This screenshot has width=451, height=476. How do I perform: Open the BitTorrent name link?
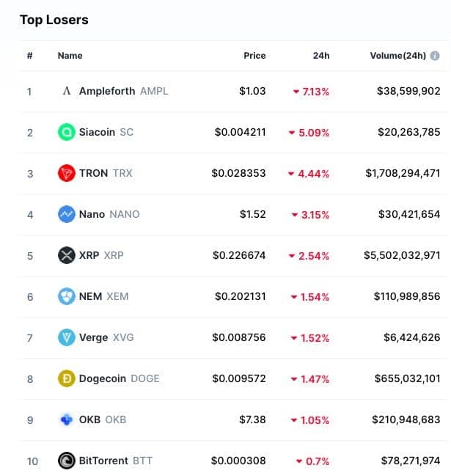103,461
